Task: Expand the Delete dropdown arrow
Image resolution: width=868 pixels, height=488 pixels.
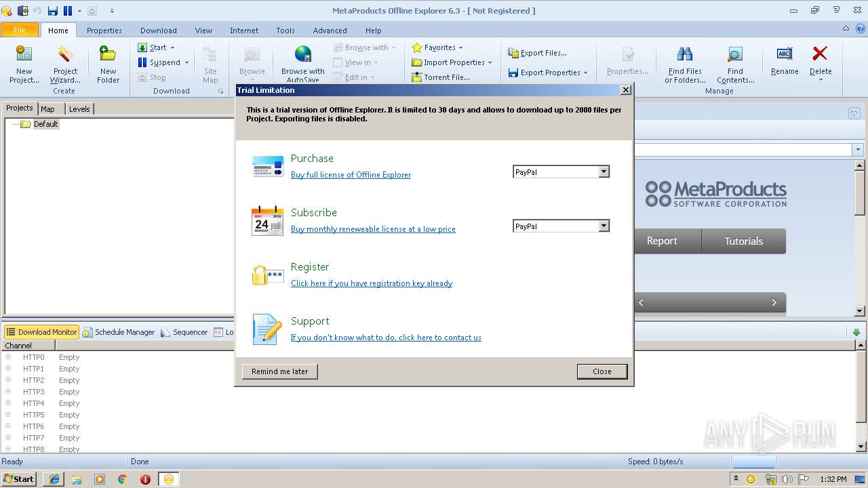Action: [821, 80]
